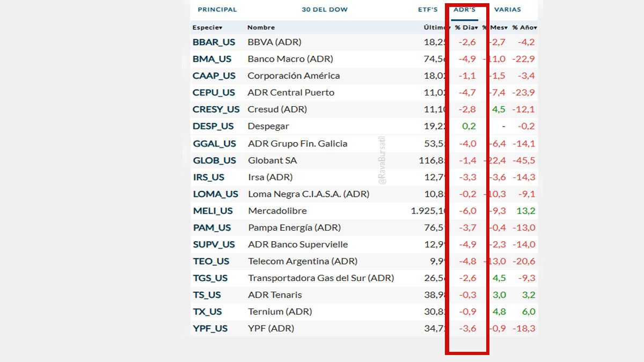View the CRESY_US Cresud ADR details
Image resolution: width=644 pixels, height=362 pixels.
216,109
